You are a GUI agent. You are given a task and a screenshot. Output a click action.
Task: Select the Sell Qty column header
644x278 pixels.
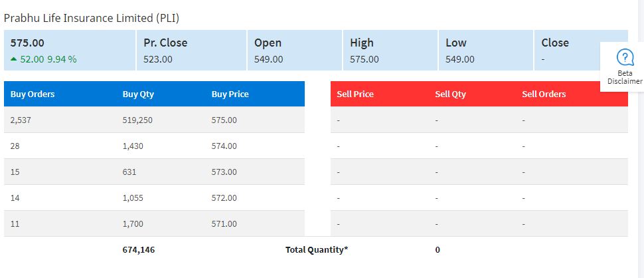point(451,94)
